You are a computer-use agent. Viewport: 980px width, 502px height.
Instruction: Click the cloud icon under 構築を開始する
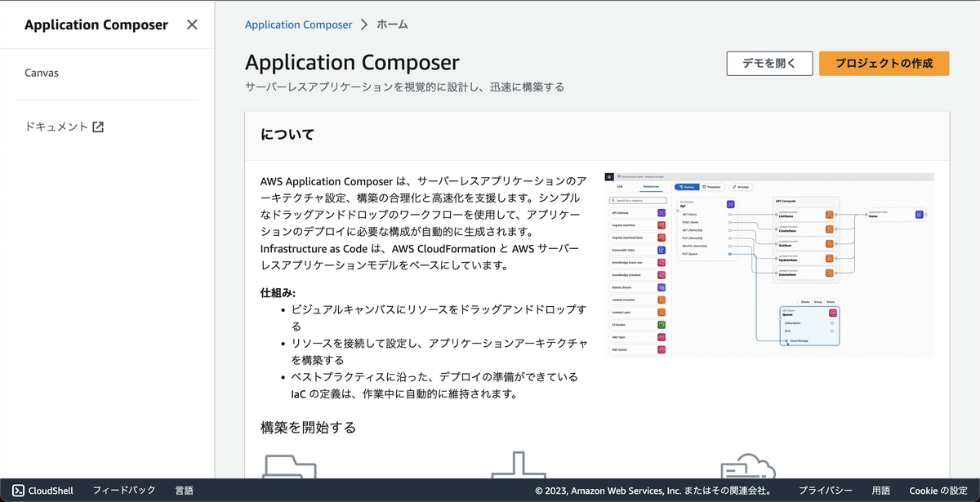tap(747, 465)
